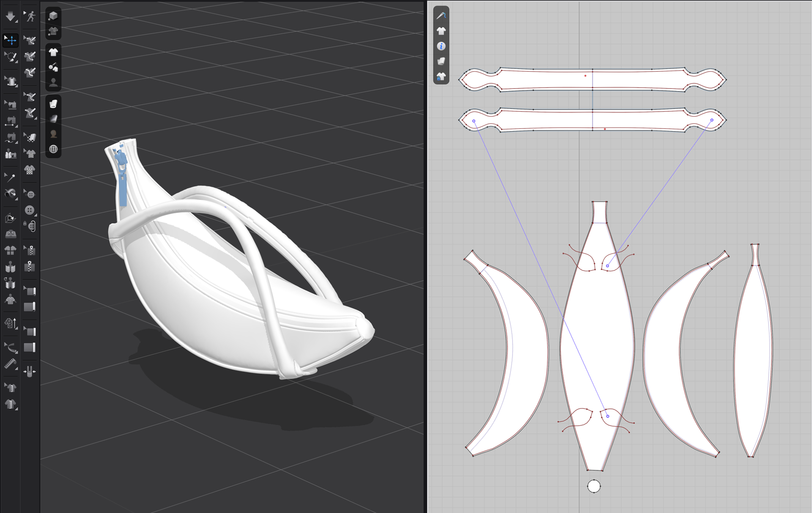The image size is (812, 513).
Task: Choose the Button tool in left toolbar
Action: point(30,210)
